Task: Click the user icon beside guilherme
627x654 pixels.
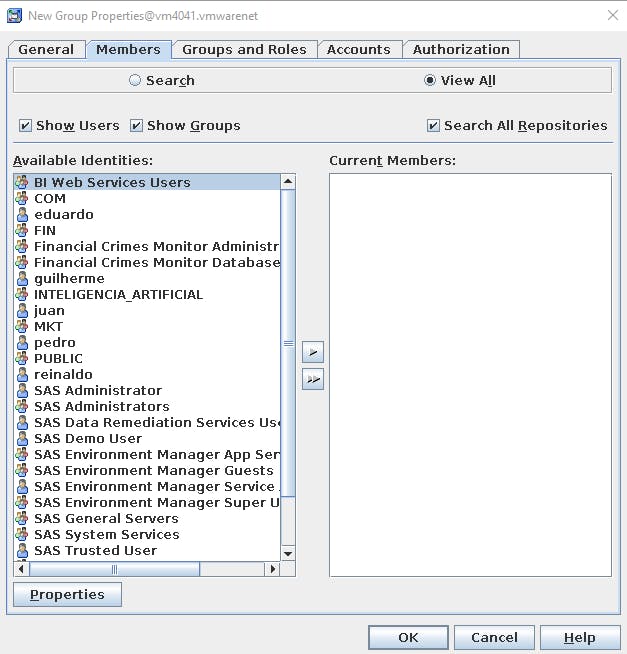Action: [x=22, y=278]
